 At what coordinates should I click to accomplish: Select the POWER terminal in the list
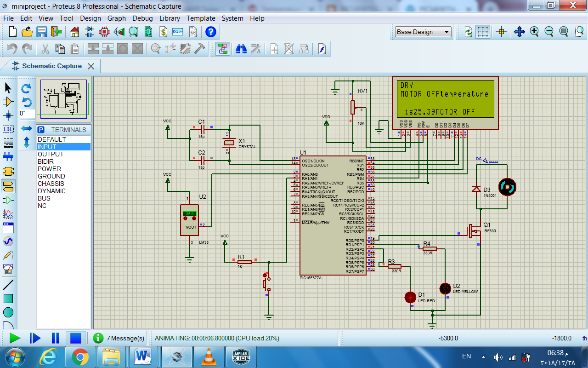[x=63, y=169]
